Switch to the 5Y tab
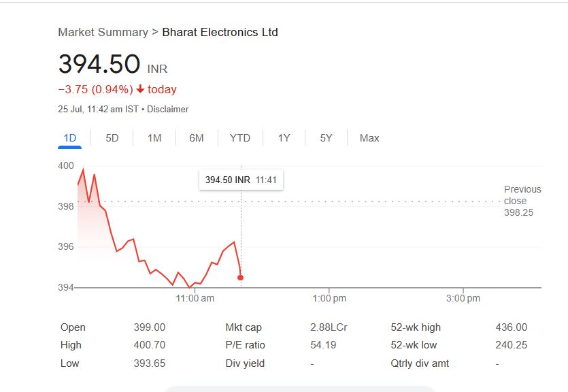 pos(327,138)
